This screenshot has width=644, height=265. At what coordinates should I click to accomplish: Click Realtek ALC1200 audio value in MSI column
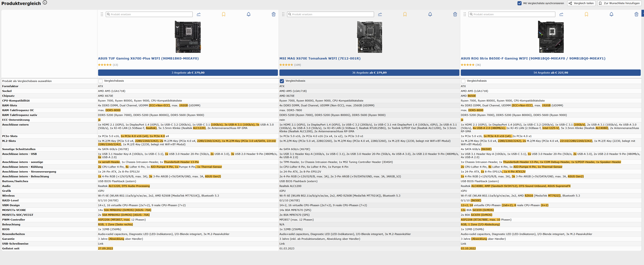point(290,186)
